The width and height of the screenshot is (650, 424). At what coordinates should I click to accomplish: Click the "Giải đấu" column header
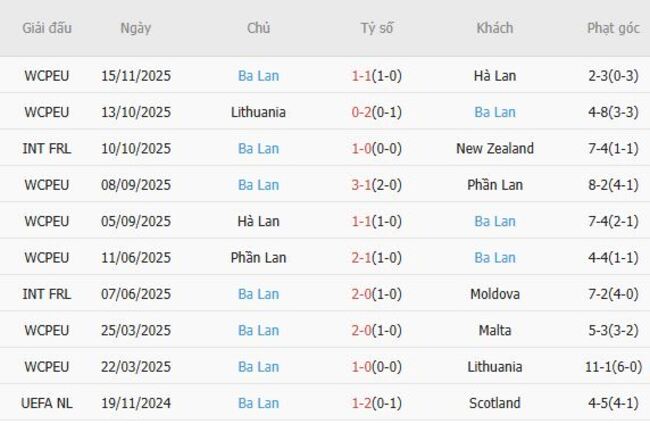47,28
